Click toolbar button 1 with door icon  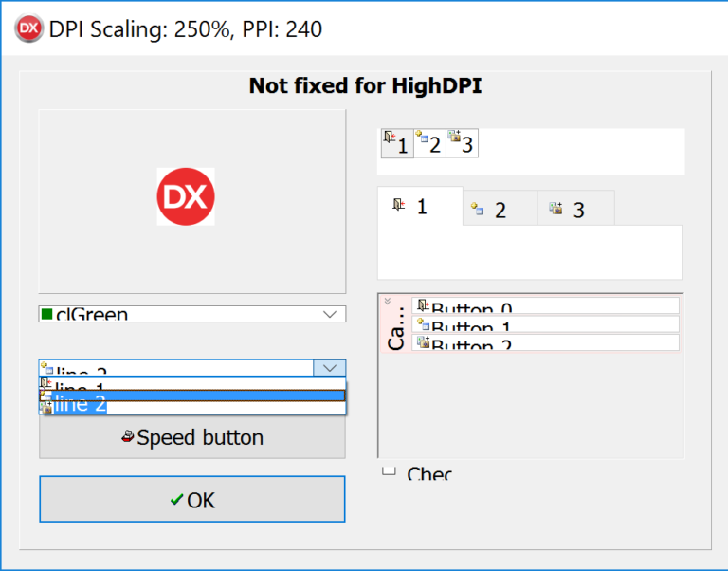click(x=397, y=143)
